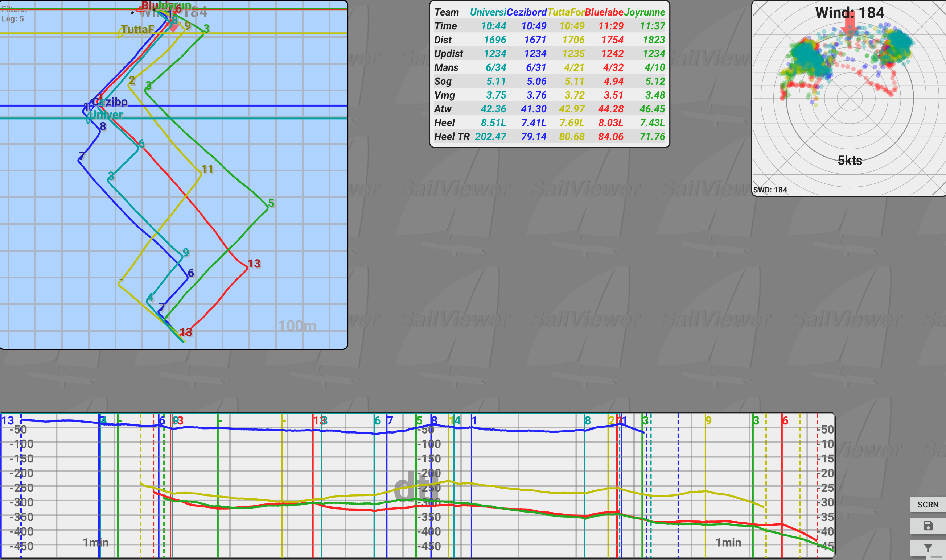The image size is (946, 560).
Task: Click the Vmg row label in table
Action: (x=444, y=95)
